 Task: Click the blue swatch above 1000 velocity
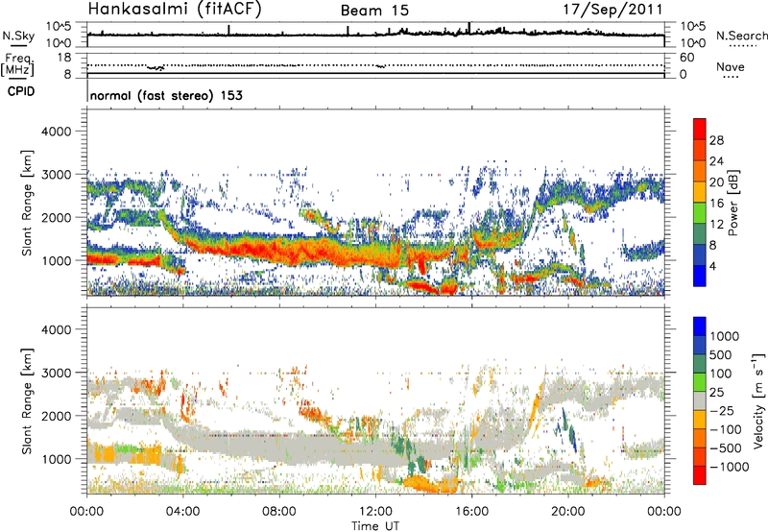pyautogui.click(x=700, y=326)
